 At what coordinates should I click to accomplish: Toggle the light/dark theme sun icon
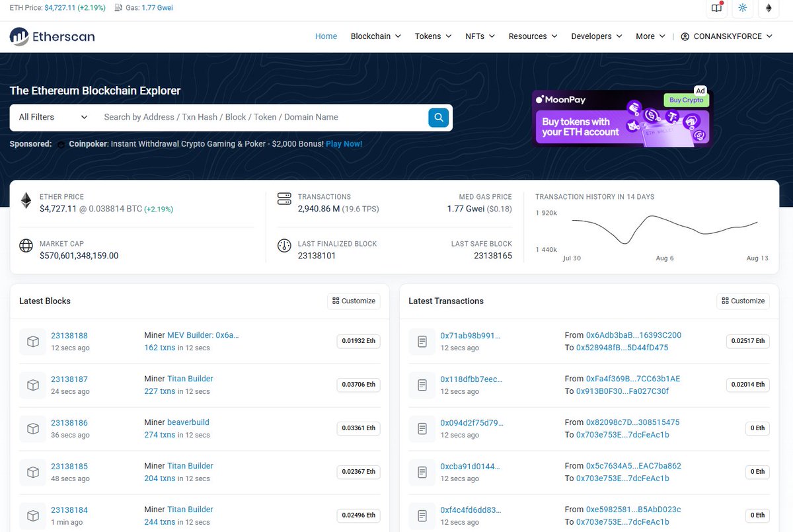[743, 8]
